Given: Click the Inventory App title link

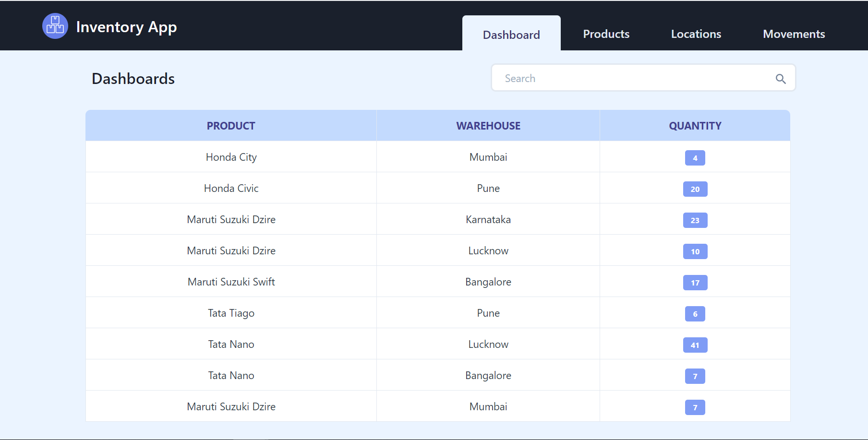Looking at the screenshot, I should pos(126,27).
